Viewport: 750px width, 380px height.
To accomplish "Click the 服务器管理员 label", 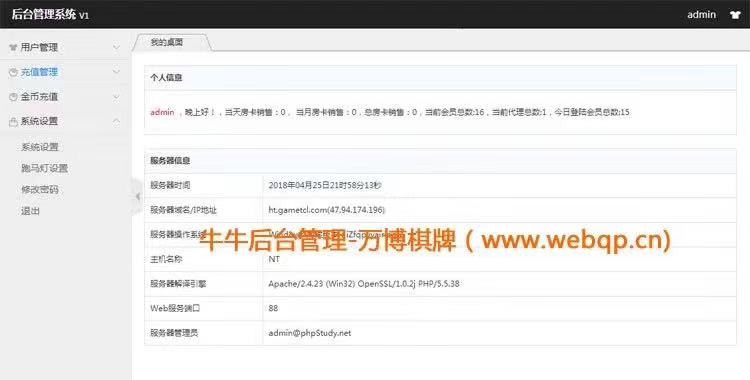I will pyautogui.click(x=174, y=333).
